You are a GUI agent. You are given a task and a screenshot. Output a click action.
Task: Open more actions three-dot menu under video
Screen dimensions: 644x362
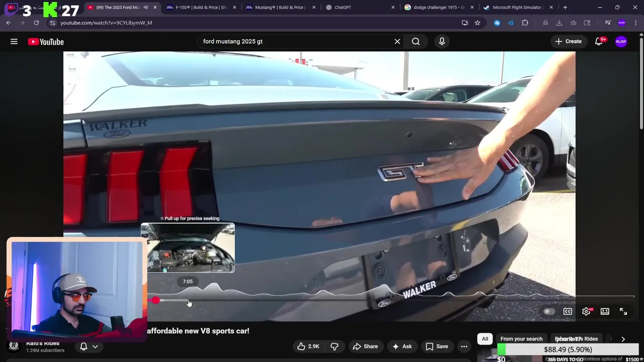tap(464, 346)
